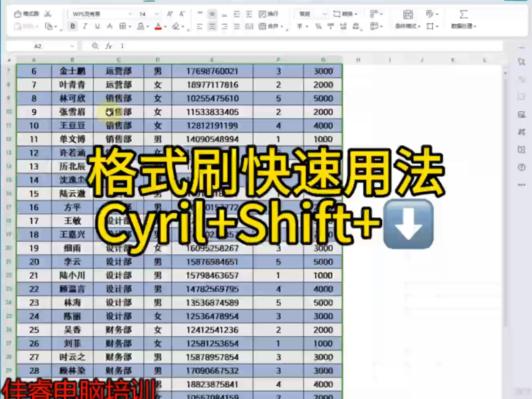Open the data processing Σ dropdown
The height and width of the screenshot is (399, 532).
click(463, 26)
